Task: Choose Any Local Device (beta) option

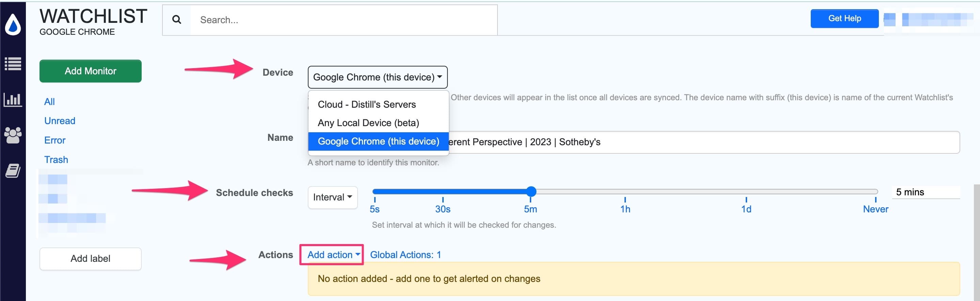Action: point(368,123)
